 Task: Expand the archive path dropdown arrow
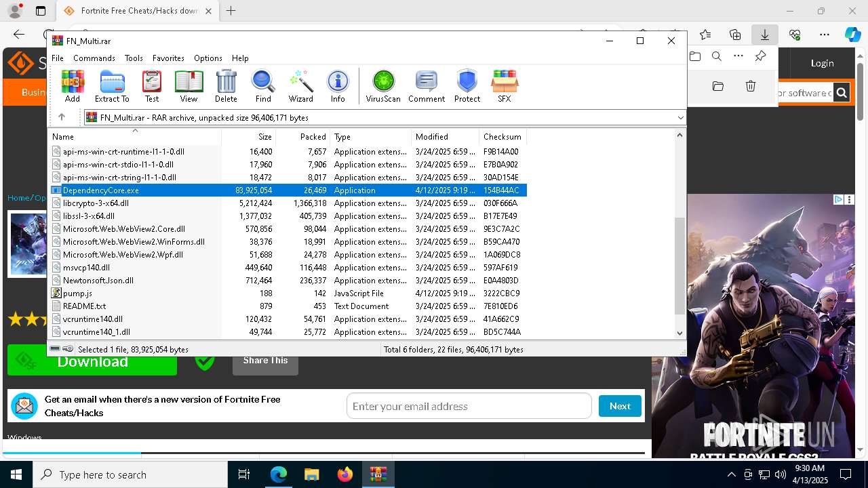680,117
